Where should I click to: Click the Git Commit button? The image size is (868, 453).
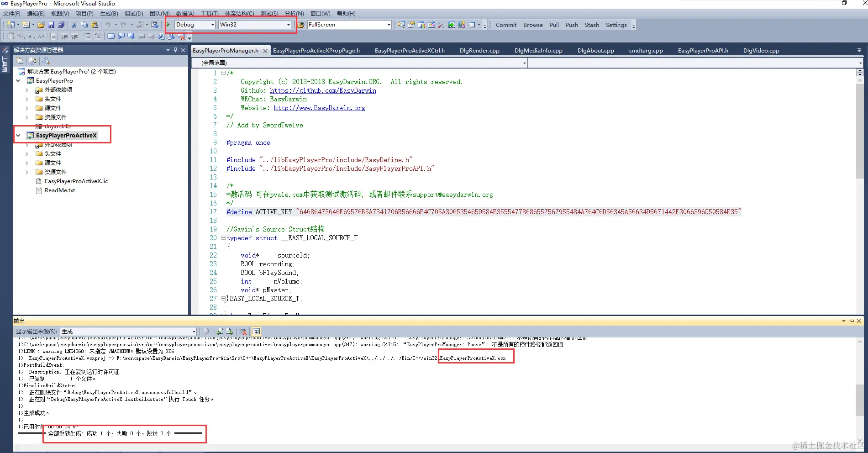click(x=506, y=25)
